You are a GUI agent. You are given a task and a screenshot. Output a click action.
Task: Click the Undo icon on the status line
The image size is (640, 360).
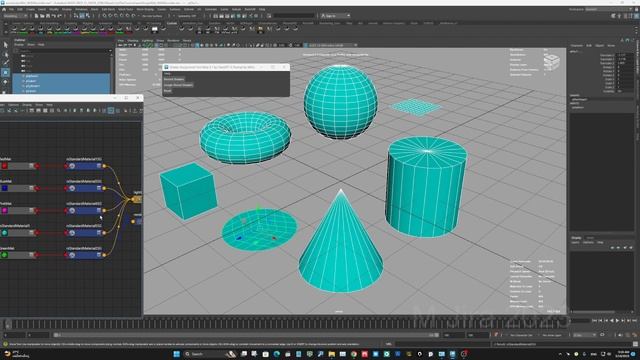54,16
